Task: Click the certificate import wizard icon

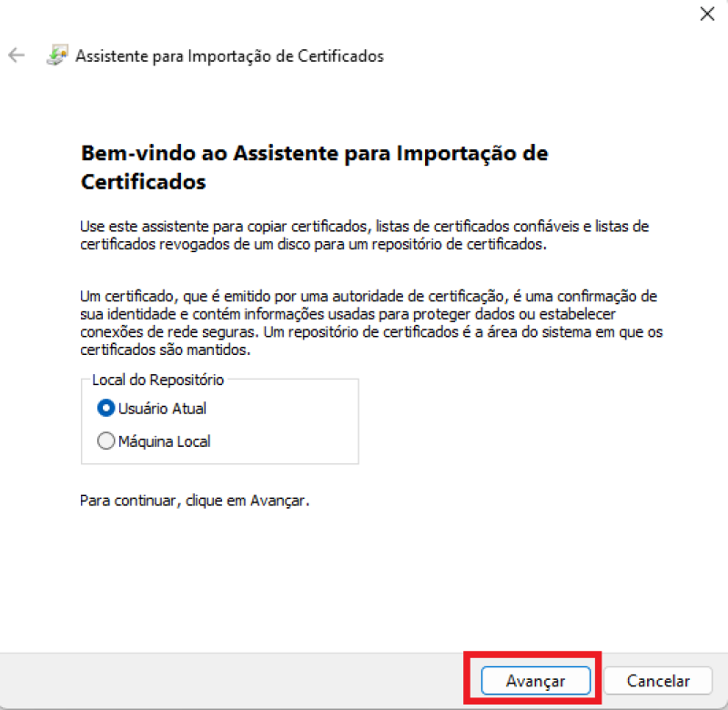Action: (x=57, y=56)
